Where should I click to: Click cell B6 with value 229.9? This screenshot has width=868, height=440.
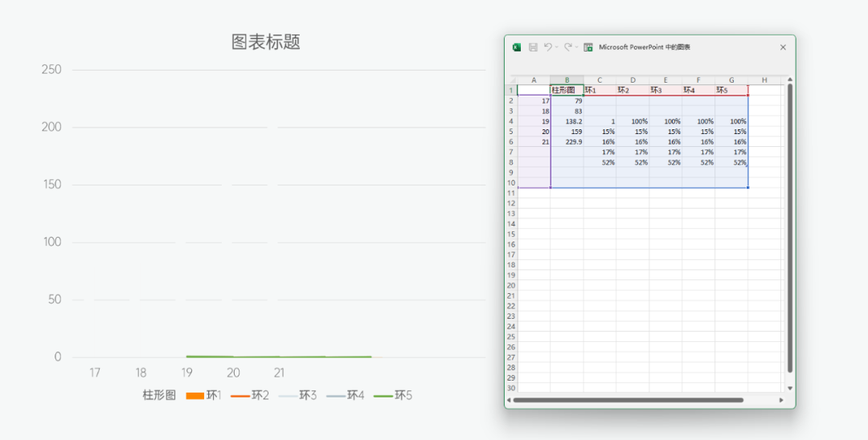567,141
